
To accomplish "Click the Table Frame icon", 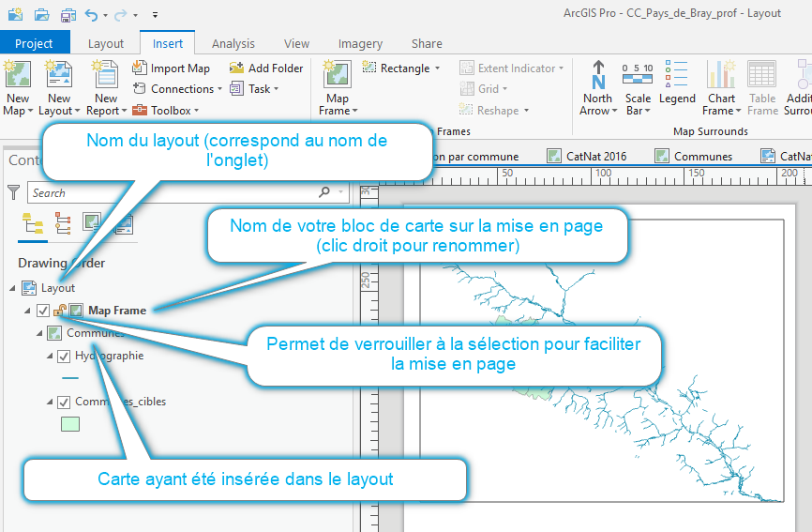I will (x=761, y=73).
